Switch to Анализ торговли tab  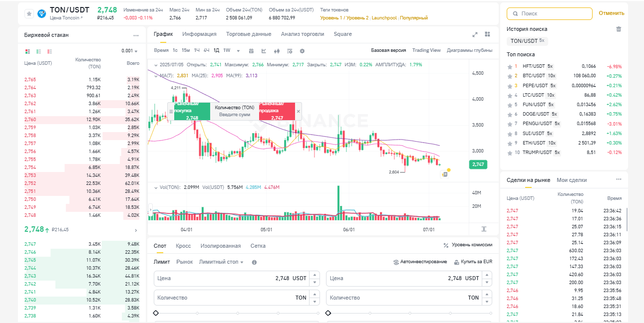pyautogui.click(x=303, y=34)
